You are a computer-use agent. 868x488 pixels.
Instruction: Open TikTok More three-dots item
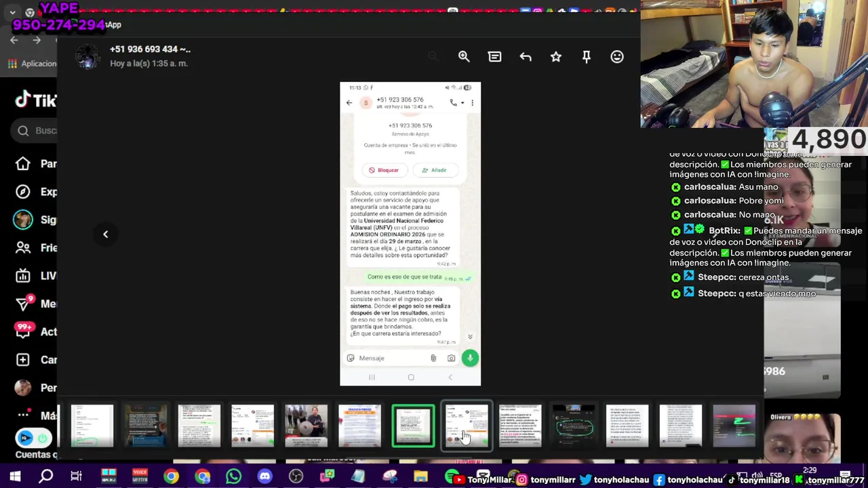tap(23, 415)
